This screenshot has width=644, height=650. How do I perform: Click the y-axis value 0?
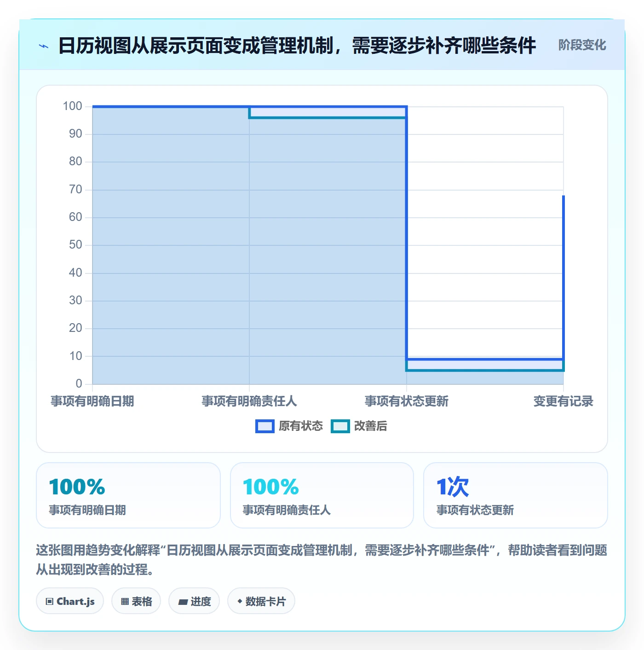click(79, 383)
